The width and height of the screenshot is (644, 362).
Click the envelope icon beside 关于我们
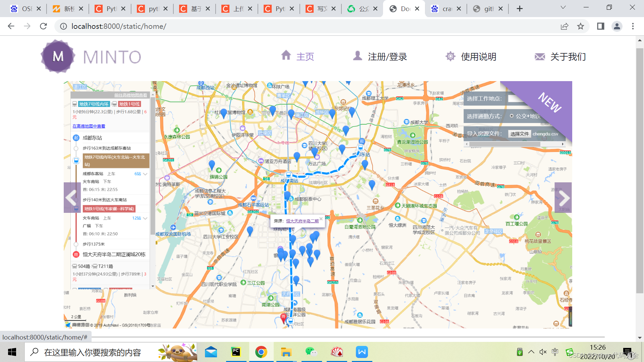coord(540,57)
